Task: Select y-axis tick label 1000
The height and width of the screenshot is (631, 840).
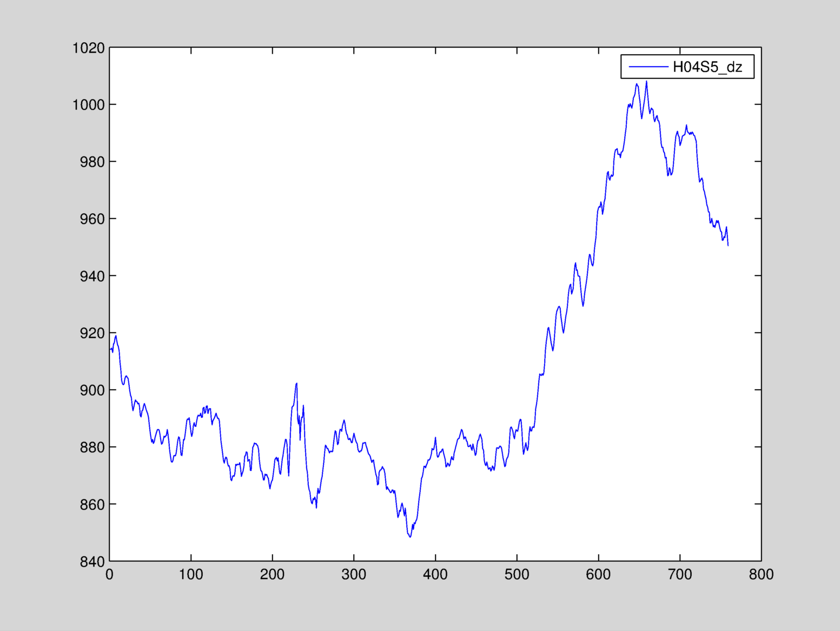Action: click(88, 105)
